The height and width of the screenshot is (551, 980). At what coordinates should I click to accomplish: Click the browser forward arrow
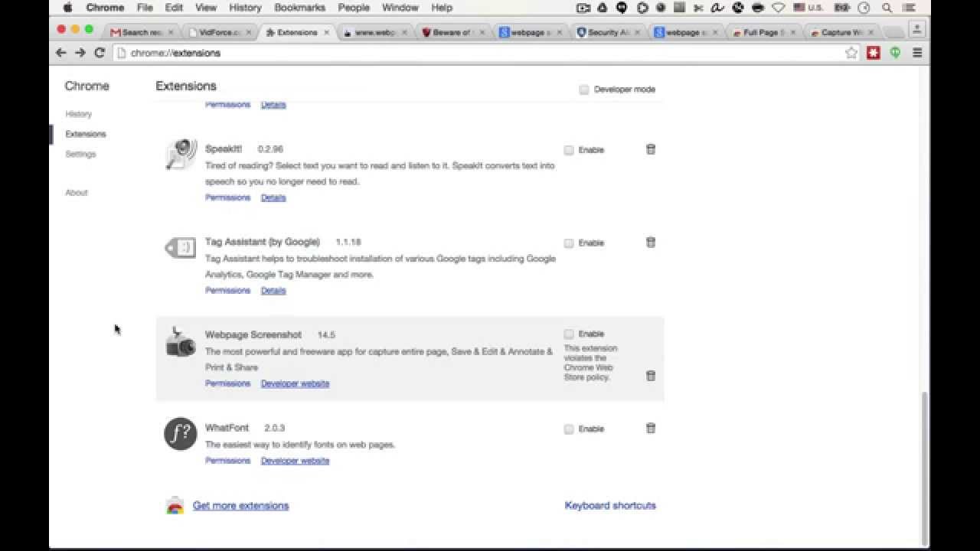click(80, 53)
